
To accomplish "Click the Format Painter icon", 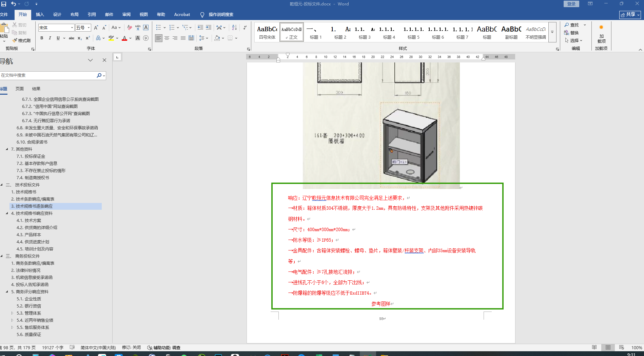I will [x=22, y=40].
